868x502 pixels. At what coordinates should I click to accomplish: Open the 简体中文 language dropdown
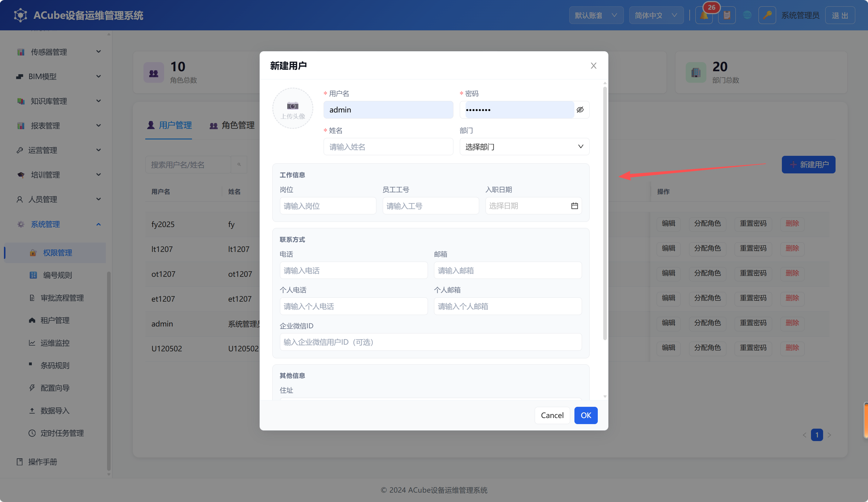[656, 15]
